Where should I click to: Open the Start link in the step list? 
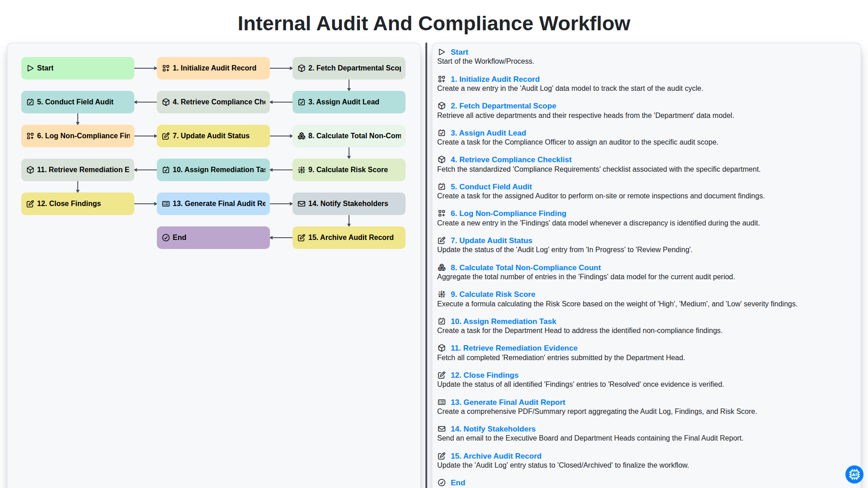pos(459,52)
